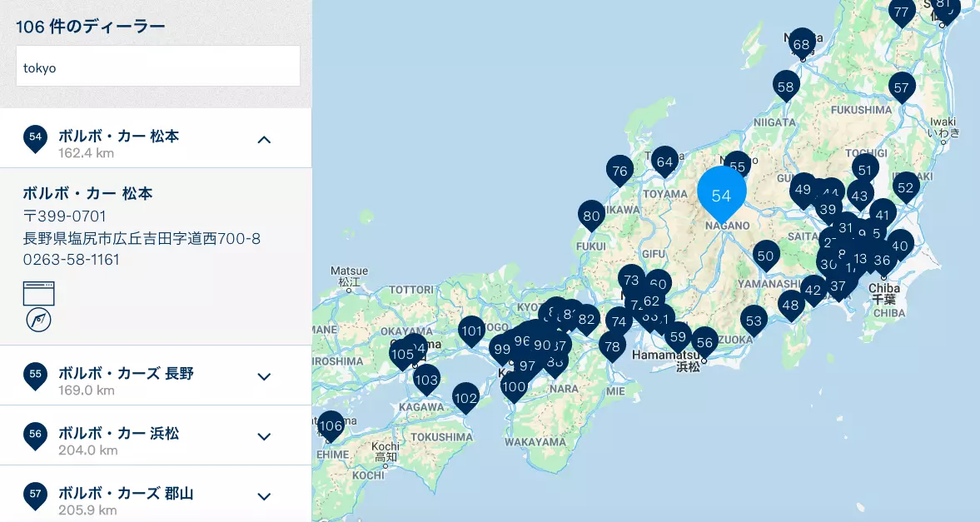
Task: Select map pin 42
Action: (813, 290)
